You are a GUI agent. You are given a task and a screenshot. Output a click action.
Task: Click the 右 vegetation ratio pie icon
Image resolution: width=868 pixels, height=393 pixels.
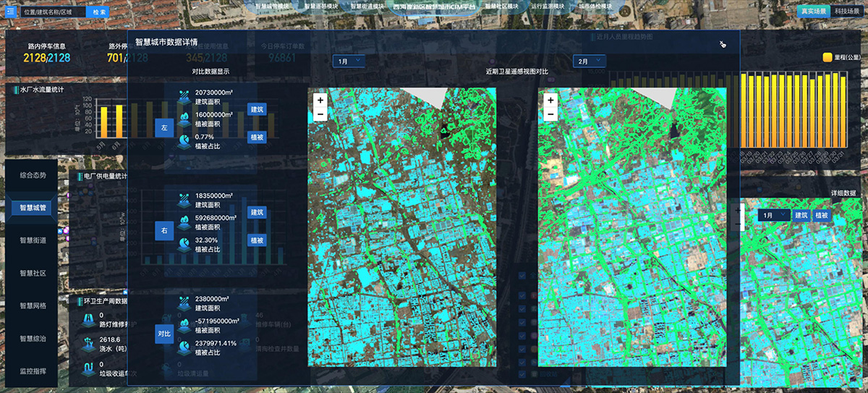[185, 242]
